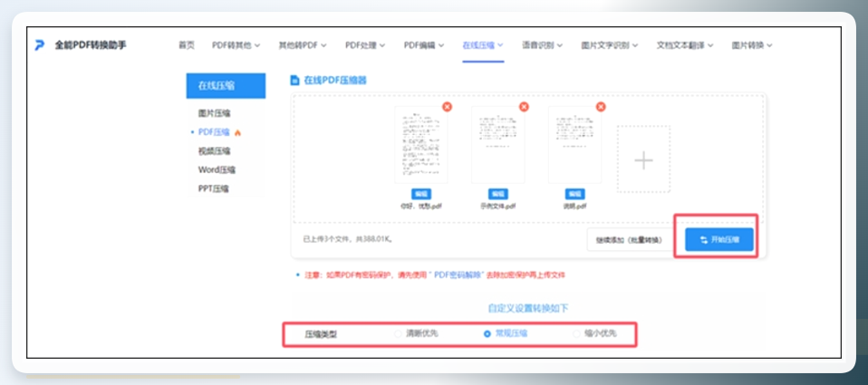Open the PDF处理 dropdown

click(x=365, y=45)
